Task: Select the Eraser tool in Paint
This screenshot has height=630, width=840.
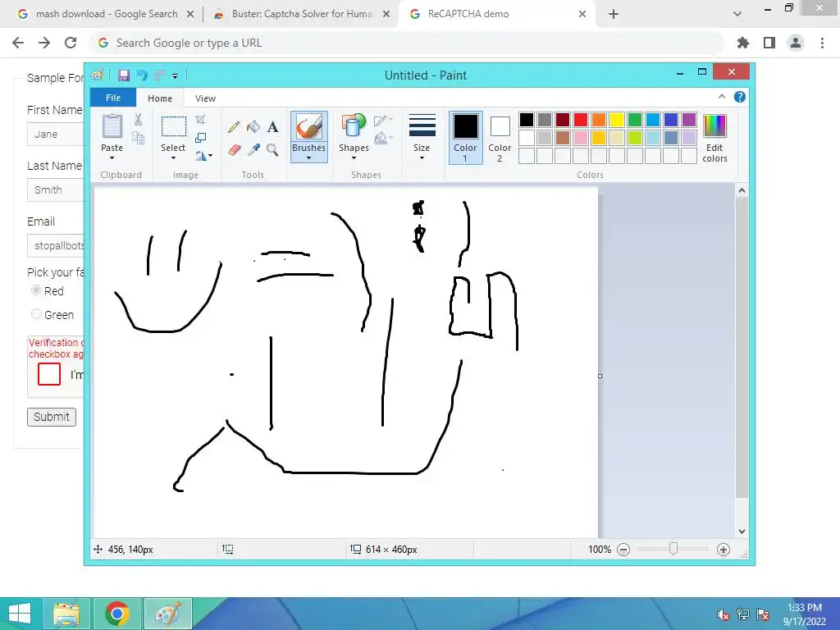Action: click(x=234, y=150)
